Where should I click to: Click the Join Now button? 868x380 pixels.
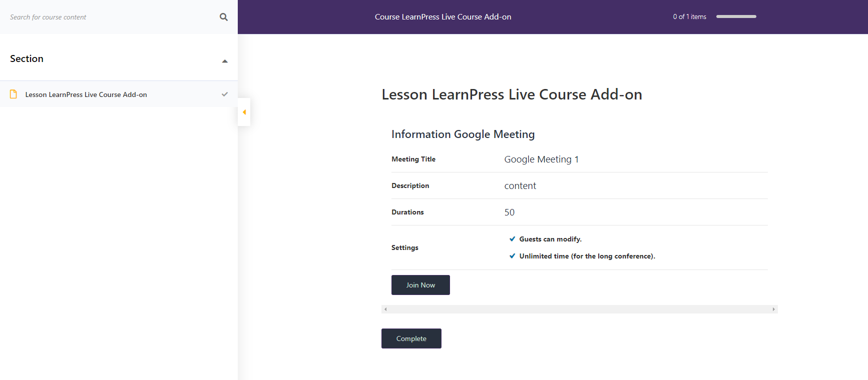[x=420, y=285]
